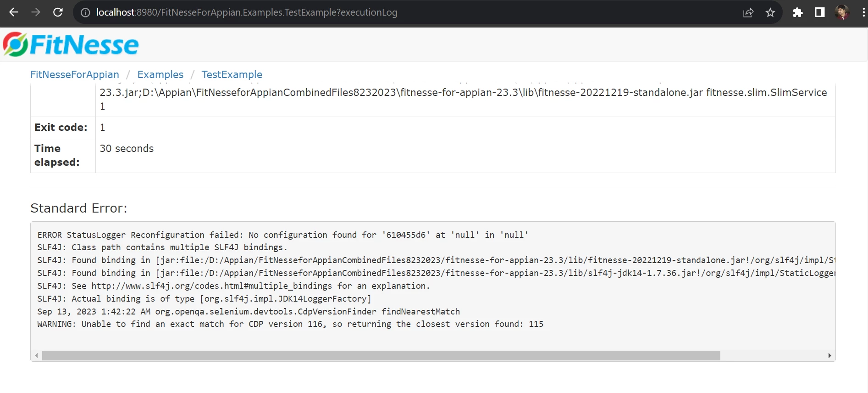
Task: Click the Found binding line for slf4j-jdk14-1.7.36.jar
Action: pos(436,273)
